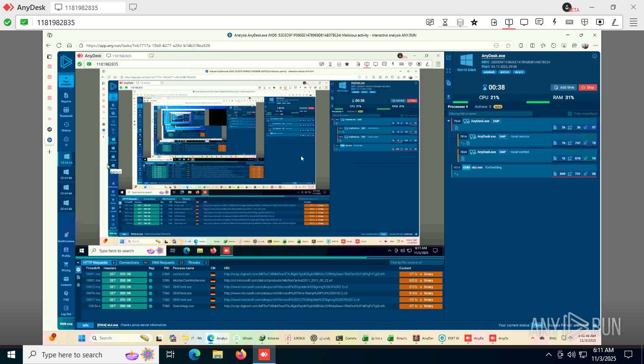Click Log Out in ANY.RUN sidebar
The width and height of the screenshot is (644, 364).
click(66, 310)
